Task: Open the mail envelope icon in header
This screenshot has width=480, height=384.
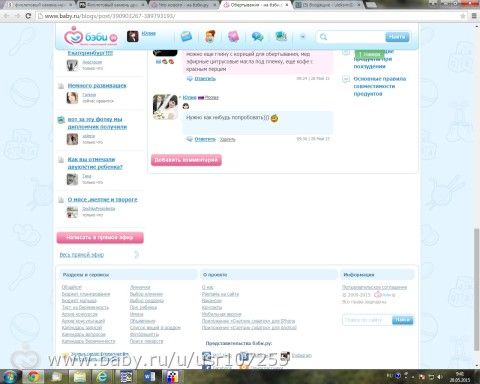Action: click(x=187, y=36)
